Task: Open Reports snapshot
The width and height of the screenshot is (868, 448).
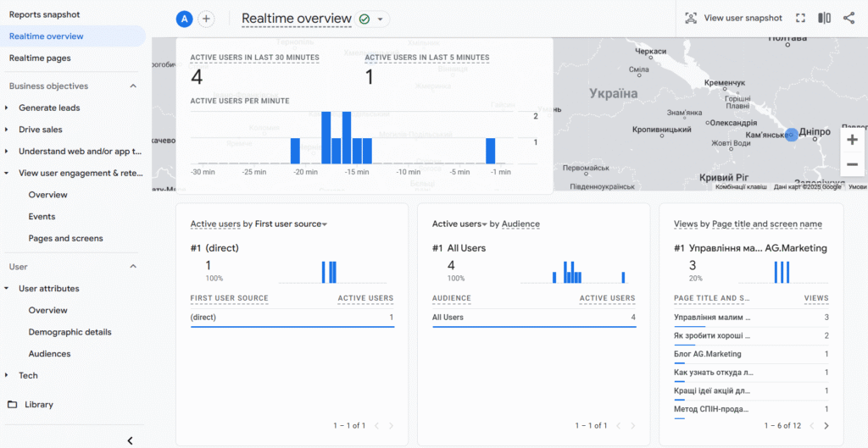Action: [44, 14]
